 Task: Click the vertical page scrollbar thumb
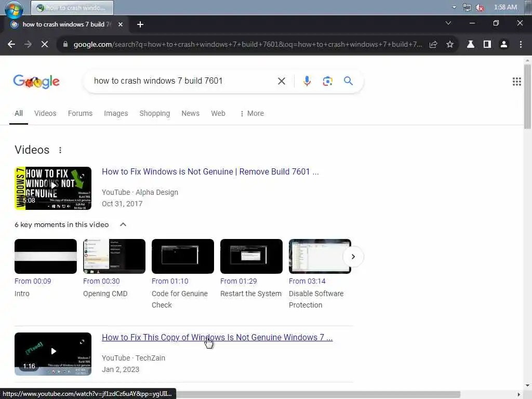click(x=527, y=97)
